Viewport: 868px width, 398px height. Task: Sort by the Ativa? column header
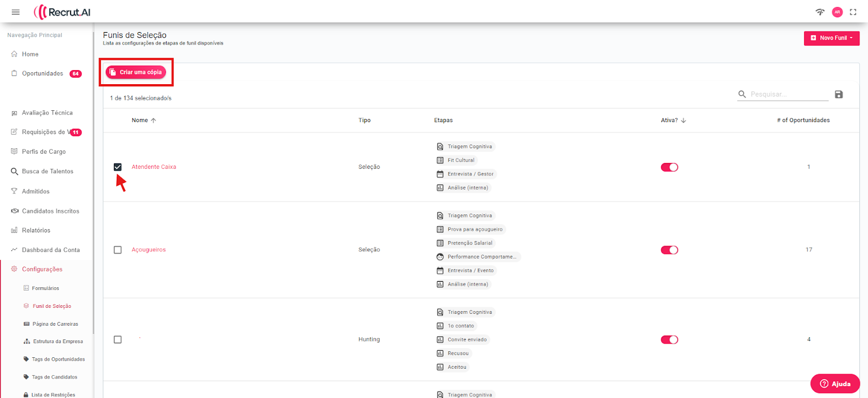(669, 121)
